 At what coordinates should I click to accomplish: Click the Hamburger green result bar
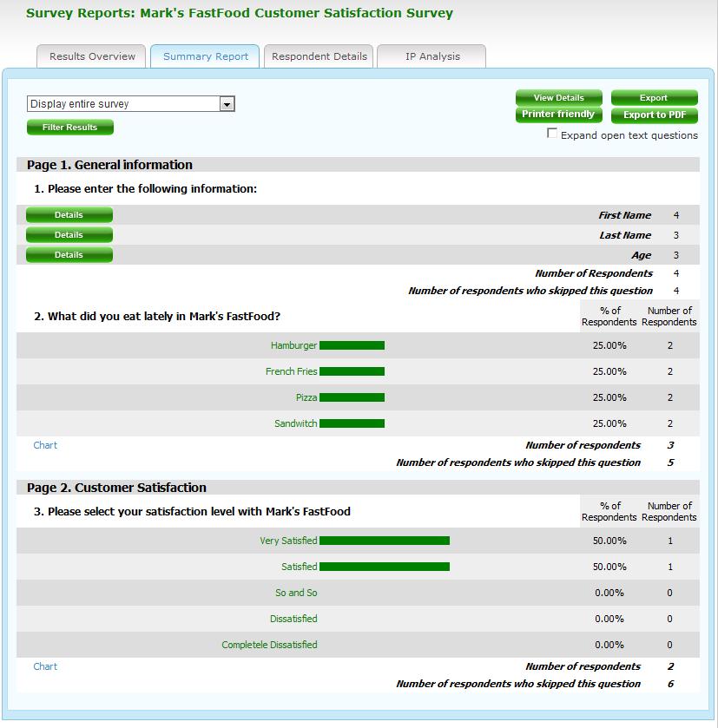click(x=352, y=345)
